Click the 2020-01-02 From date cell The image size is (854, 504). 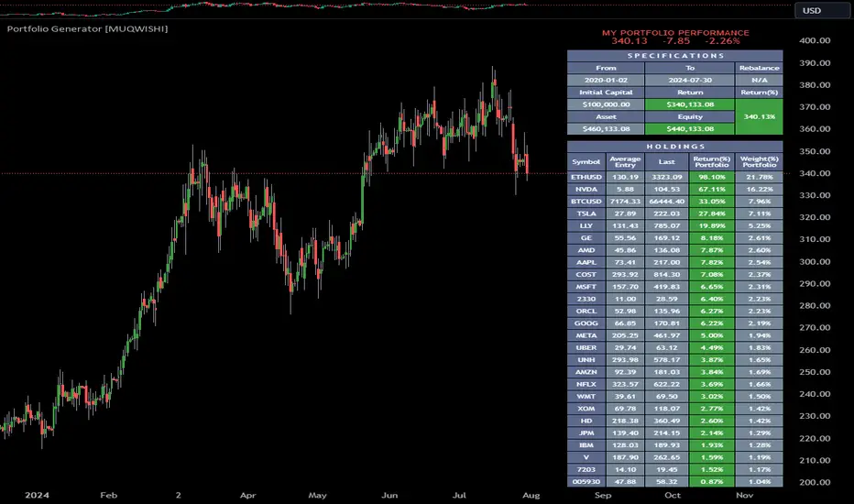click(606, 80)
